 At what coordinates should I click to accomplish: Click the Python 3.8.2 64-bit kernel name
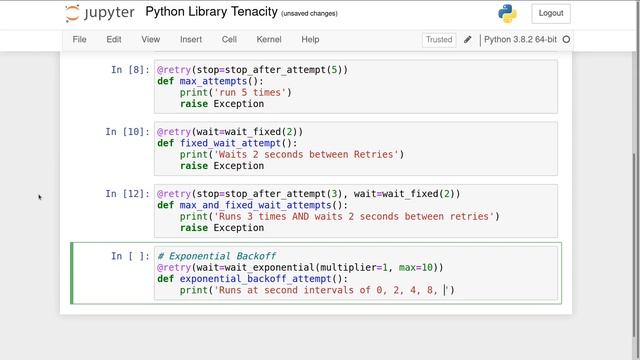[x=520, y=40]
